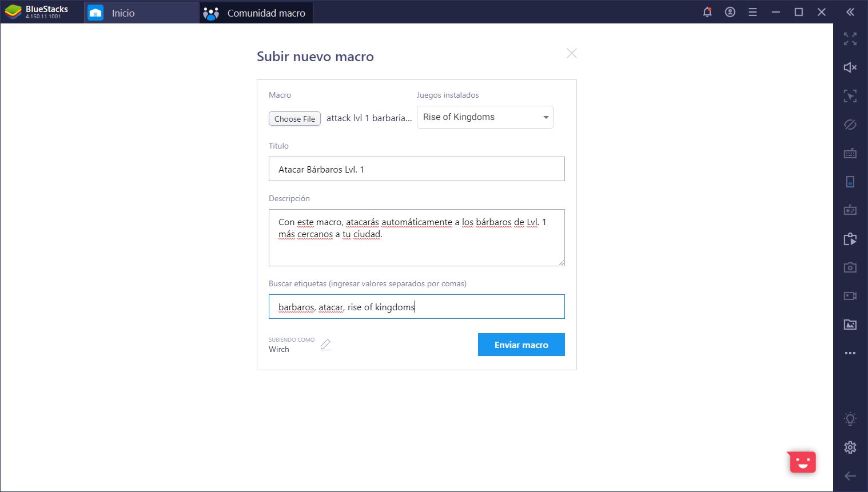This screenshot has height=492, width=868.
Task: Toggle mouse cursor lock icon
Action: pos(850,96)
